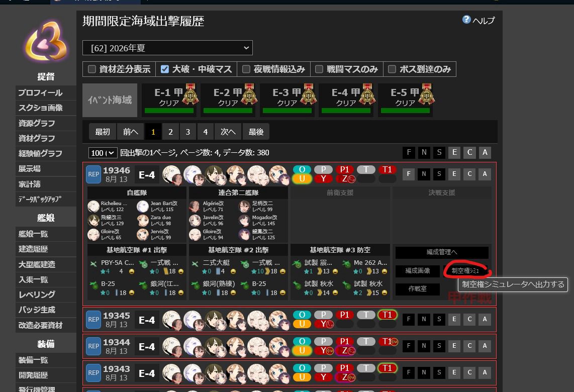The width and height of the screenshot is (574, 392).
Task: Select node O badge in sortie 19346
Action: tap(302, 169)
